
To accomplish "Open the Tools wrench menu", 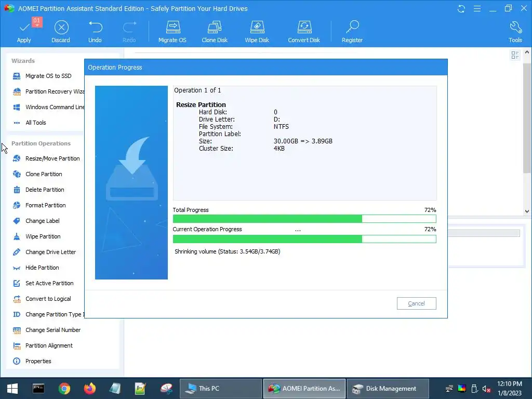I will (515, 31).
